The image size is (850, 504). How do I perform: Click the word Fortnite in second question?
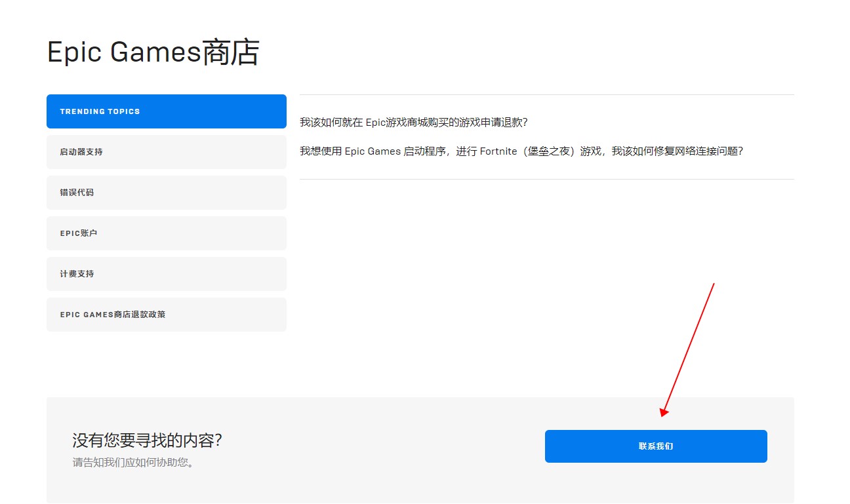pyautogui.click(x=498, y=151)
